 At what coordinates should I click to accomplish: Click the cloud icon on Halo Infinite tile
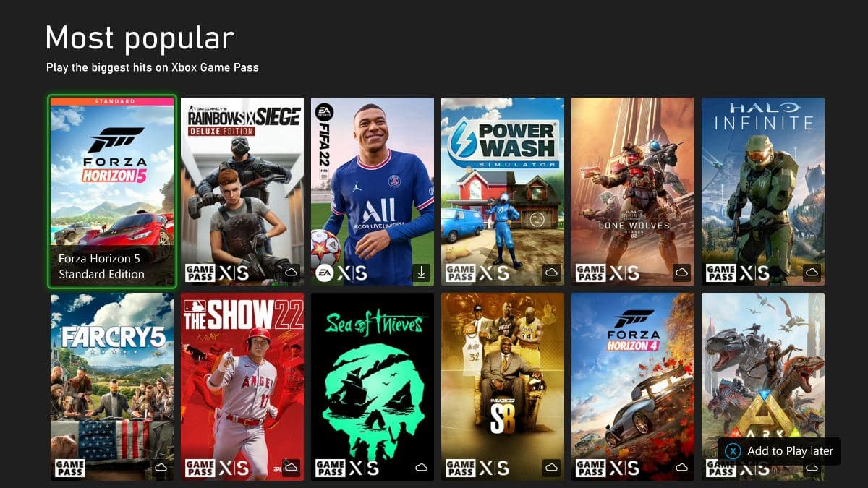(x=812, y=273)
